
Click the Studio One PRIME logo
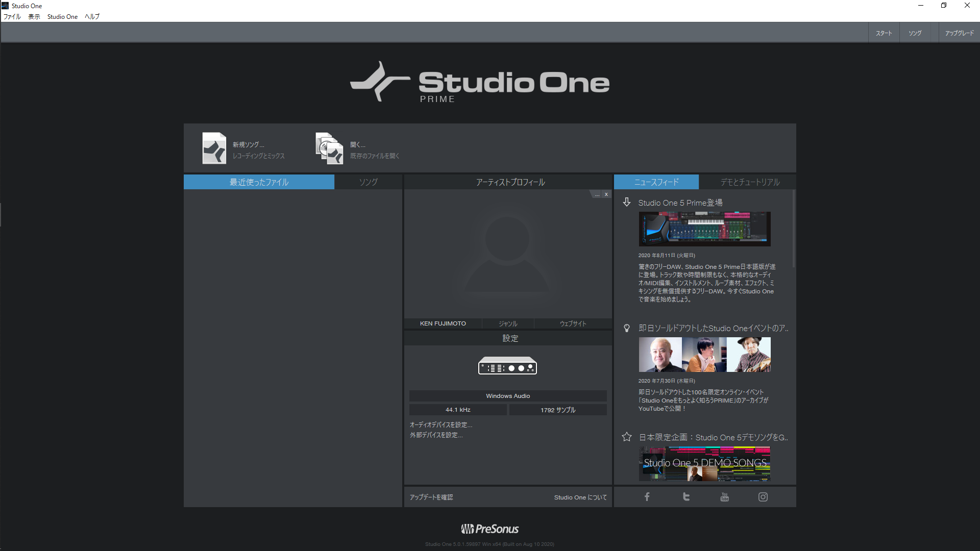480,82
